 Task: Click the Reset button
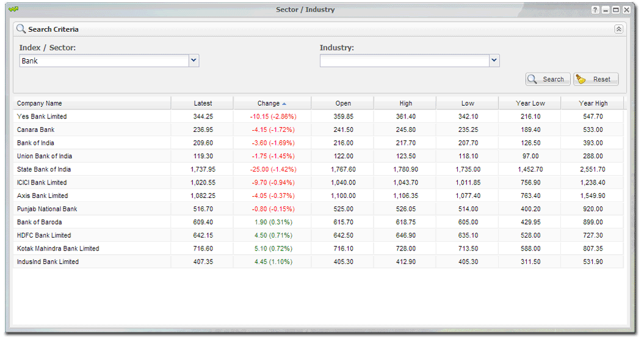point(596,79)
